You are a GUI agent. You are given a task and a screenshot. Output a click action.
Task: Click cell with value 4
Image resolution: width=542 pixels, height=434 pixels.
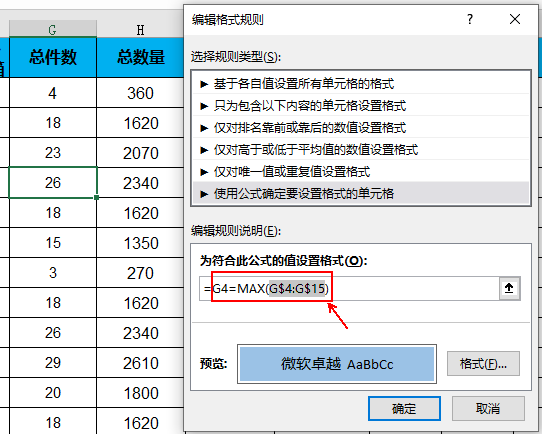pyautogui.click(x=53, y=93)
